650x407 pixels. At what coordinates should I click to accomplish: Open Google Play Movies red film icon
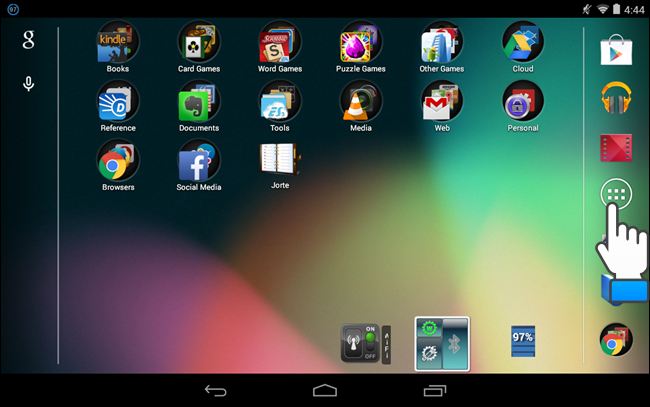tap(616, 148)
